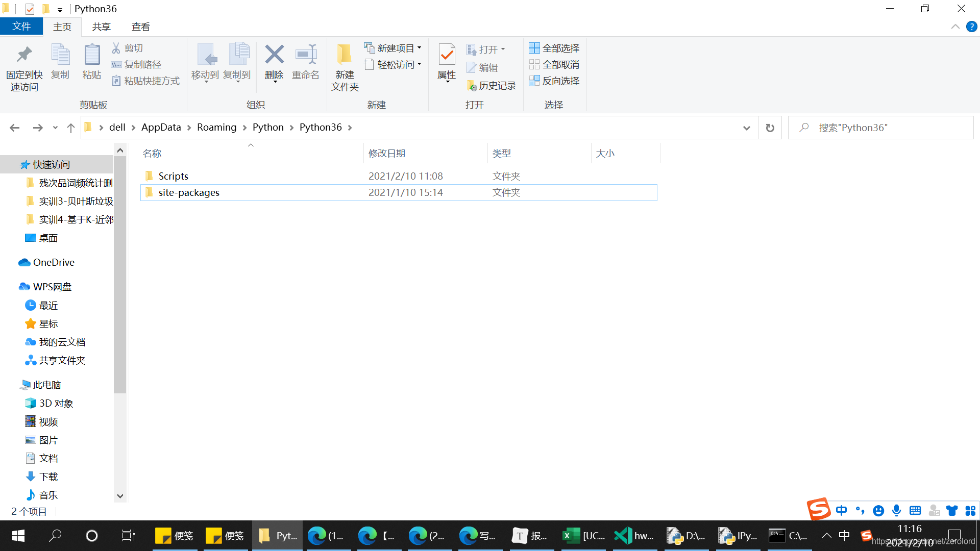Open the File (文件) tab
The height and width of the screenshot is (551, 980).
(21, 27)
